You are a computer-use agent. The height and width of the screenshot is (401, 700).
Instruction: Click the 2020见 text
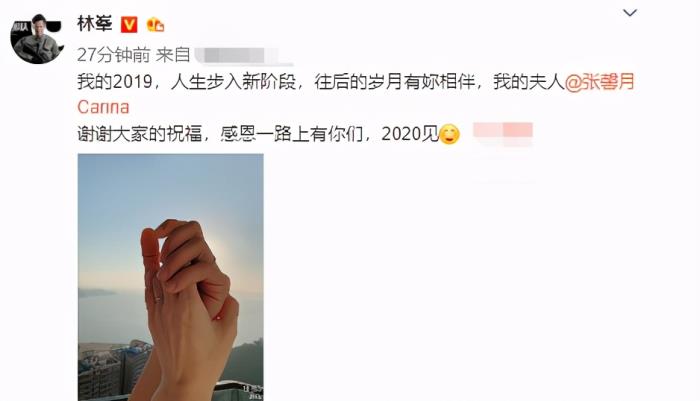tap(410, 134)
